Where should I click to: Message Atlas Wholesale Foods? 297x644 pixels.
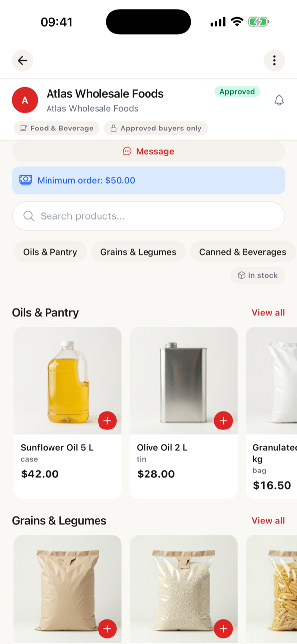148,151
